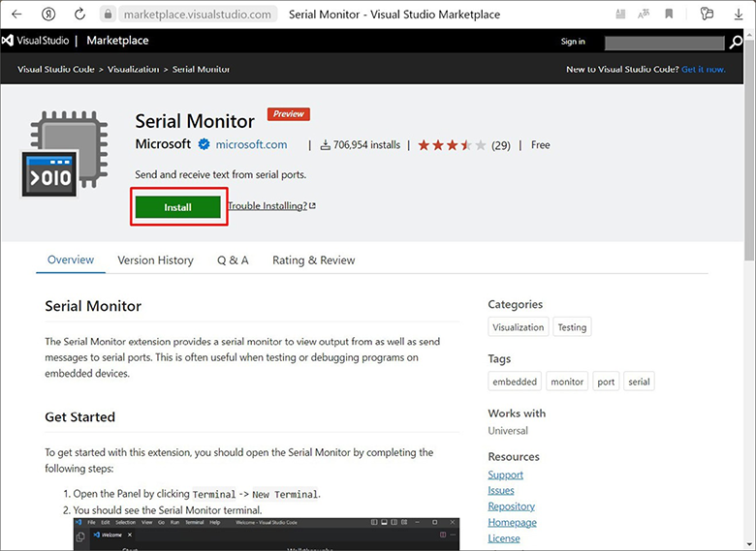Click the green Install button
Screen dimensions: 756x551
click(x=178, y=207)
